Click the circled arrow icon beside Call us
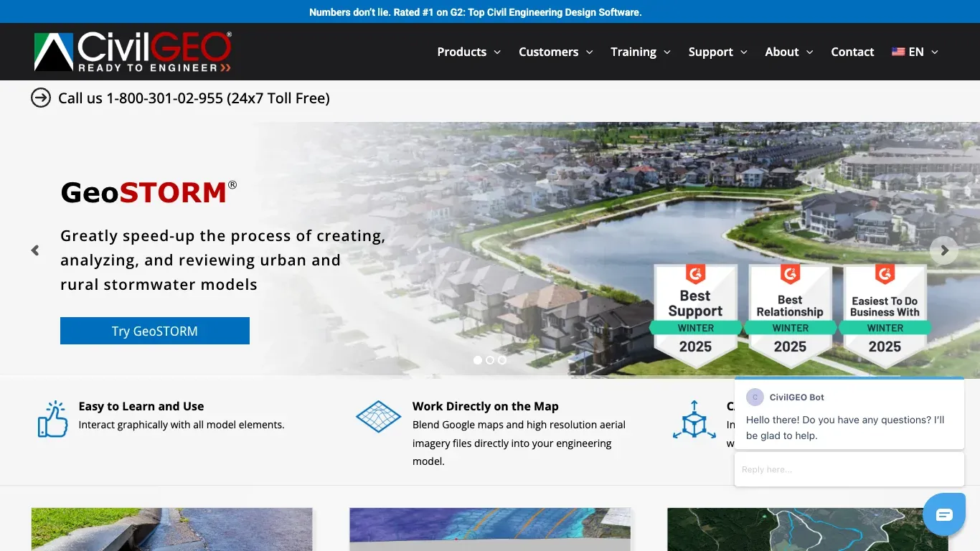Screen dimensions: 980x551 coord(41,98)
